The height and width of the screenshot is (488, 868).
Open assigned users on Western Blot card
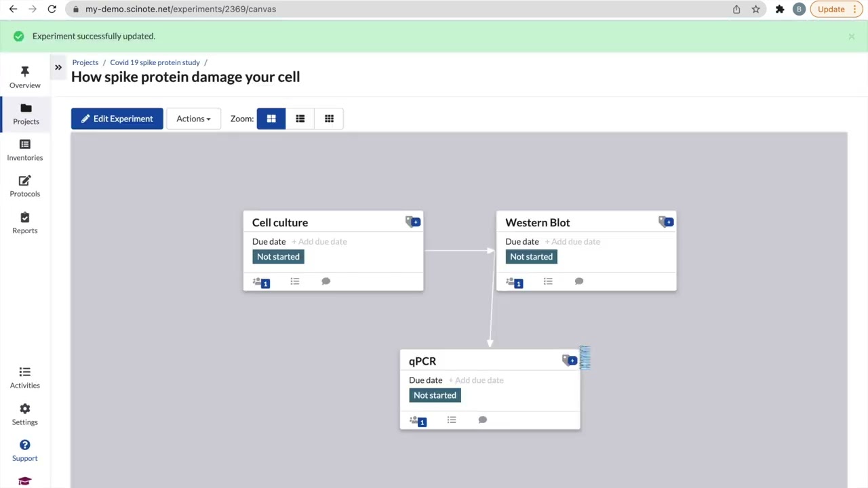click(x=514, y=282)
